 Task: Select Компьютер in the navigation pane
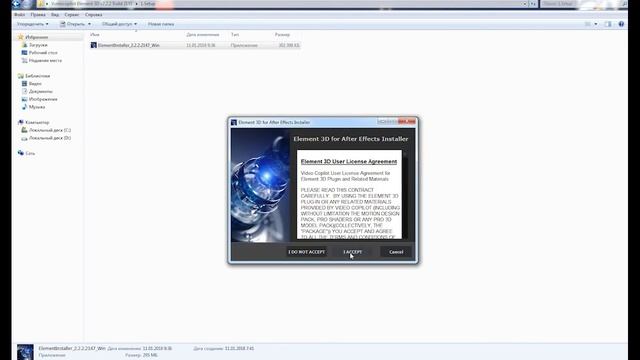pyautogui.click(x=37, y=122)
